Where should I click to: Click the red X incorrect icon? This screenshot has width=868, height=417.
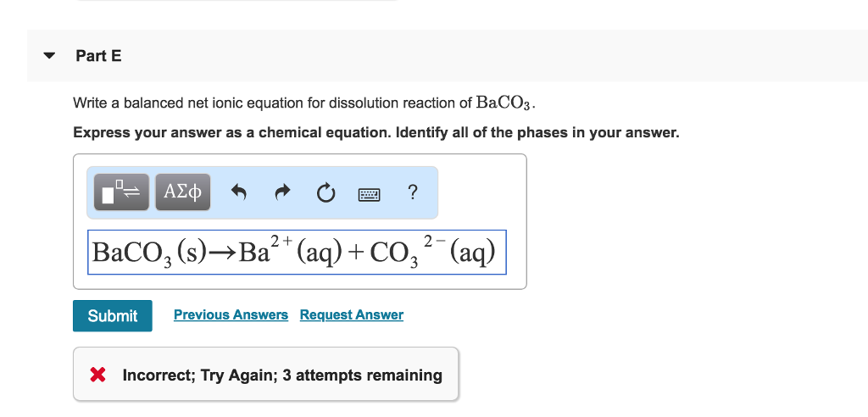click(x=98, y=375)
